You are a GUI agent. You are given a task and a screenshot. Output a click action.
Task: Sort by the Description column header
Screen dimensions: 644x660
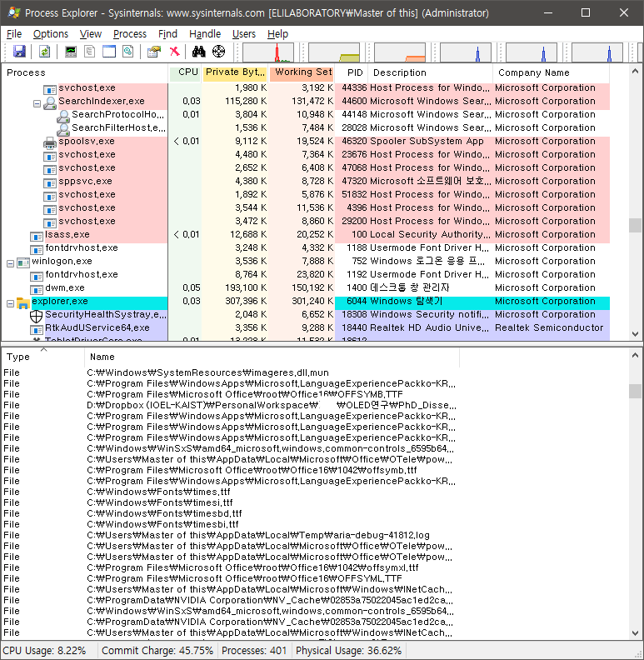click(x=430, y=72)
